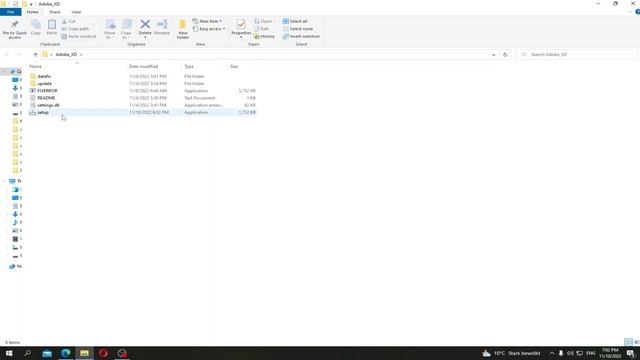
Task: Click the taskbar clock and date
Action: coord(610,353)
